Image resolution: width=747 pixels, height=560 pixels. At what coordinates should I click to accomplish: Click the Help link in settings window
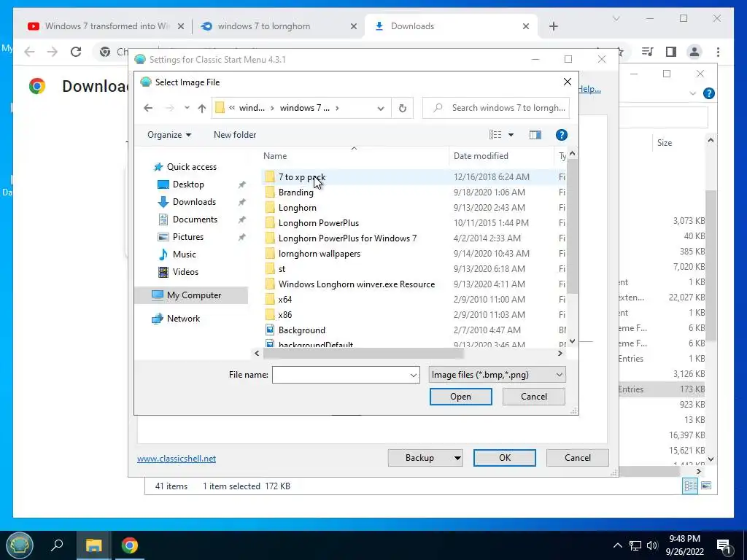pos(589,89)
